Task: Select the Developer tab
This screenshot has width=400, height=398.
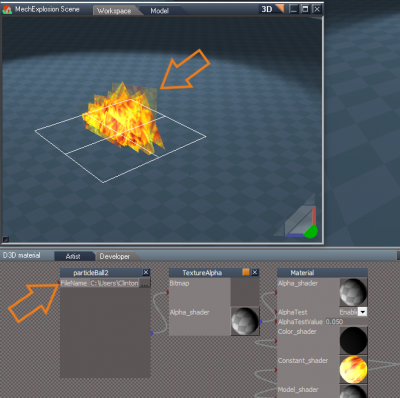Action: tap(115, 256)
